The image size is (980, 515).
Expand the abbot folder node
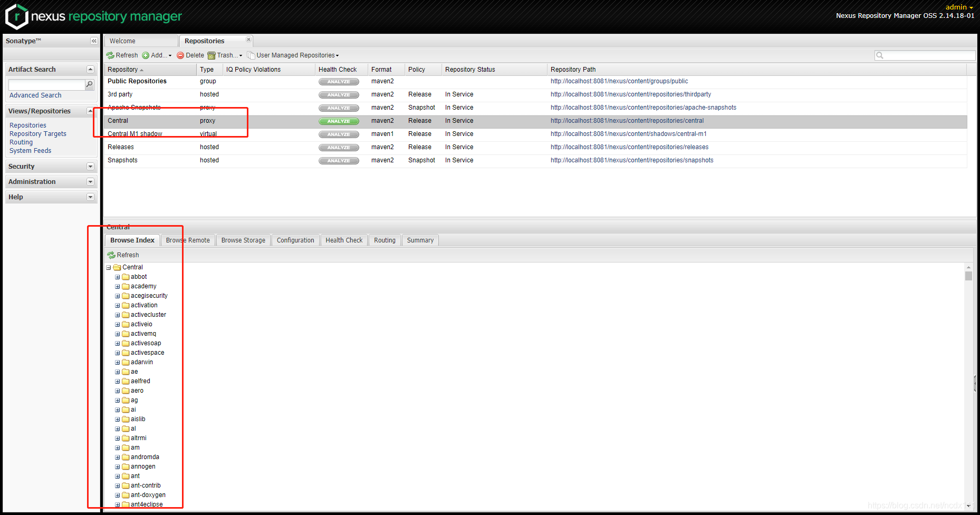point(118,277)
